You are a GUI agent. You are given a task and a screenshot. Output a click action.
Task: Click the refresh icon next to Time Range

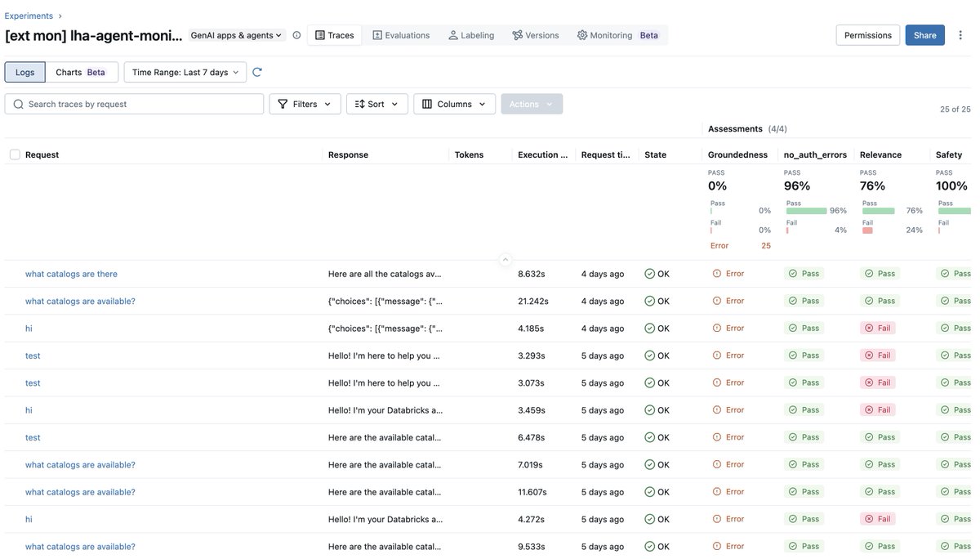coord(257,72)
